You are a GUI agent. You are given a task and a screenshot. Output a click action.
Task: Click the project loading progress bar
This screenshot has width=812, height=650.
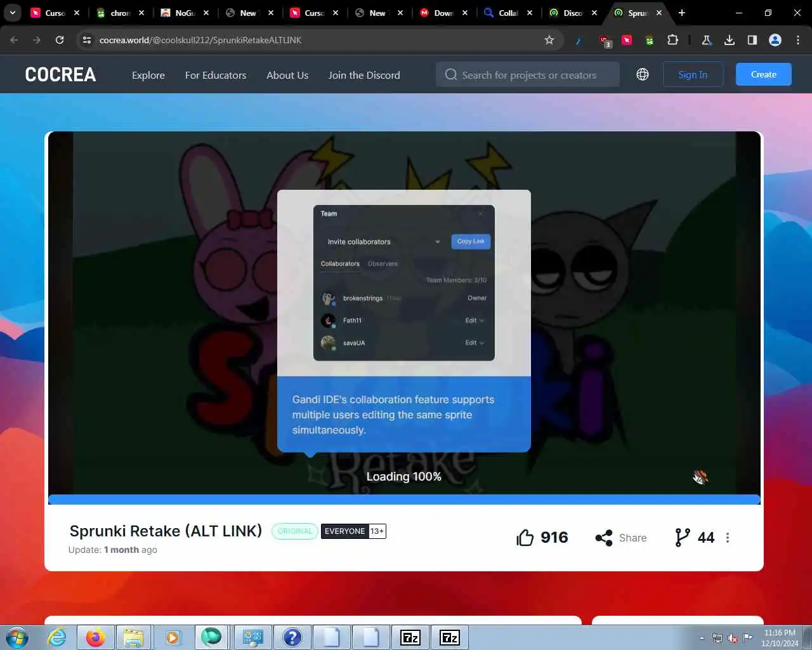click(404, 500)
